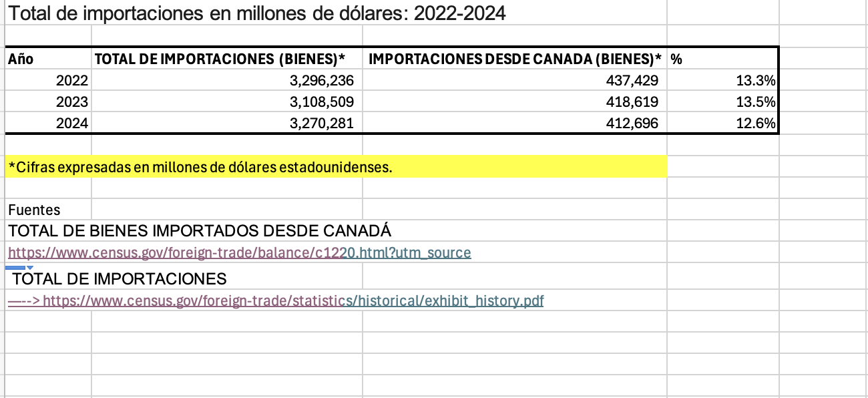
Task: Open the exhibit_history.pdf census link
Action: 292,301
